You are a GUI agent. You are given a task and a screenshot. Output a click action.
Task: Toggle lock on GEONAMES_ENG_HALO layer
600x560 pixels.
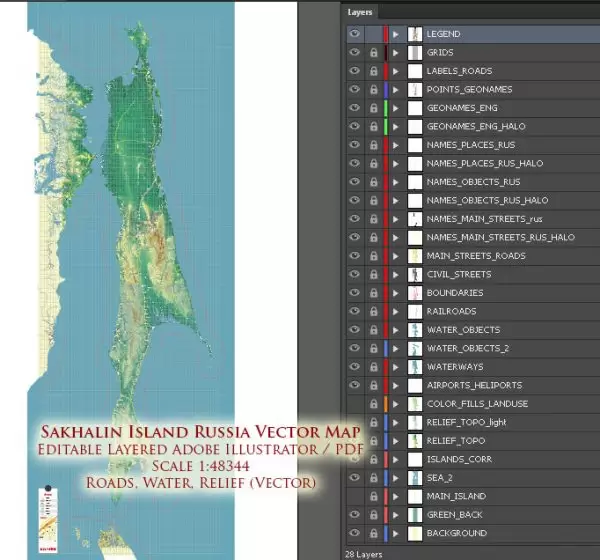[x=373, y=126]
